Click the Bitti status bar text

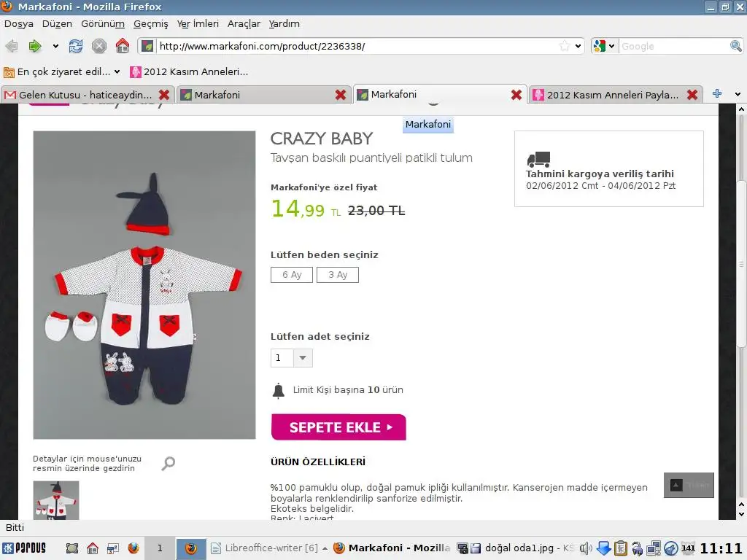[x=15, y=527]
